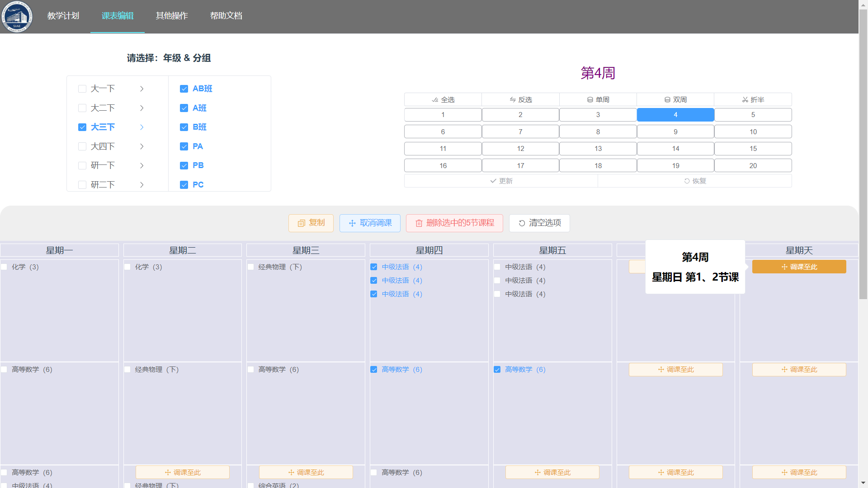Click the 星期四 column header
868x488 pixels.
[x=429, y=250]
